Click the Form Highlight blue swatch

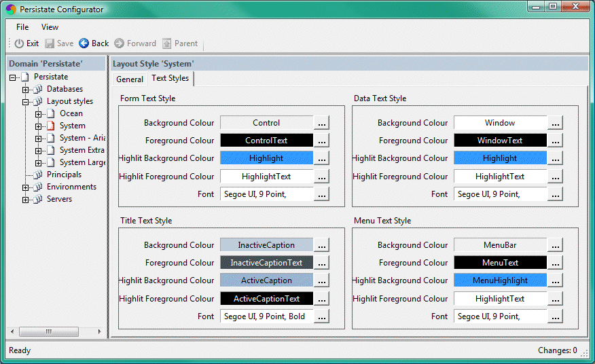tap(267, 158)
